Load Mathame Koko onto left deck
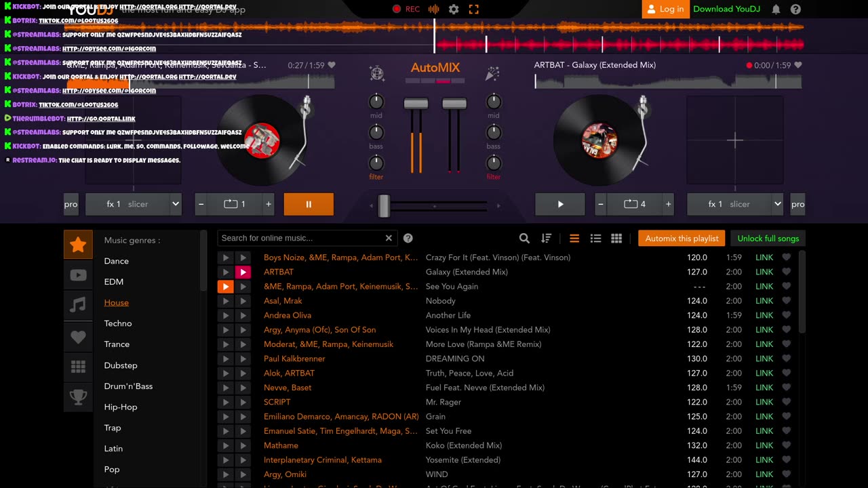The width and height of the screenshot is (868, 488). [225, 445]
